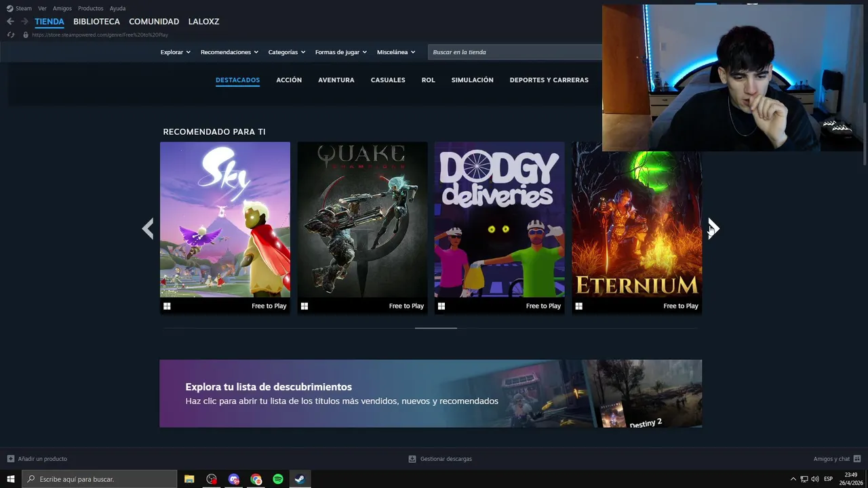Click the Buscar en la tienda field
Image resolution: width=868 pixels, height=488 pixels.
(515, 52)
